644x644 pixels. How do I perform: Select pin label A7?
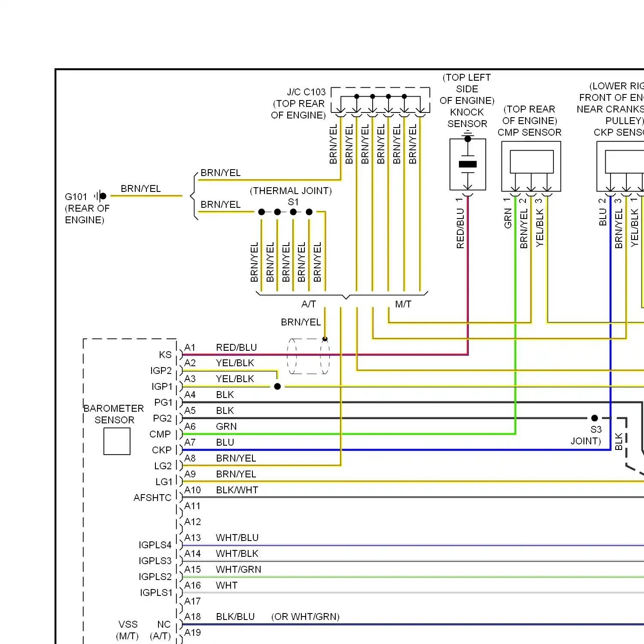point(190,443)
